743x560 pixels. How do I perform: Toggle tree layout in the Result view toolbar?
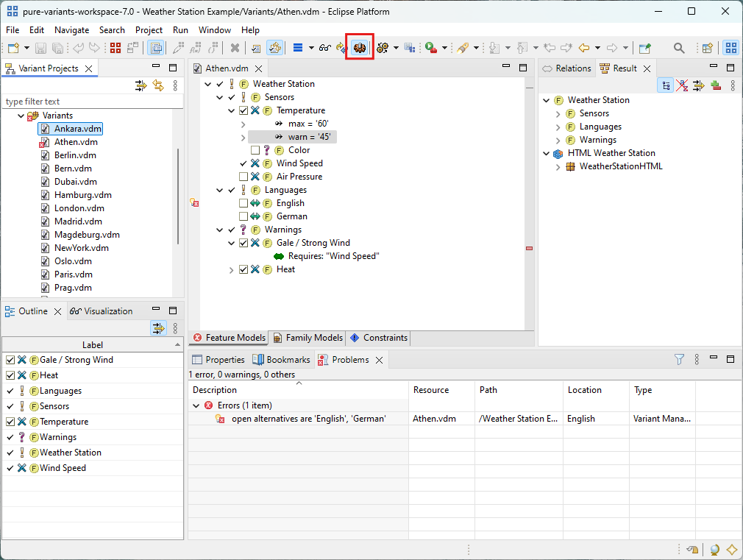665,85
